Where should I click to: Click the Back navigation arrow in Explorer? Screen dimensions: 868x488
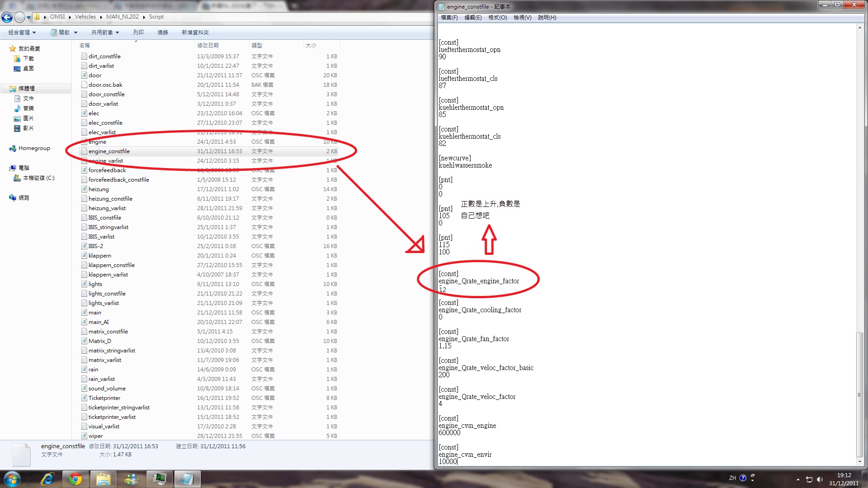click(7, 17)
